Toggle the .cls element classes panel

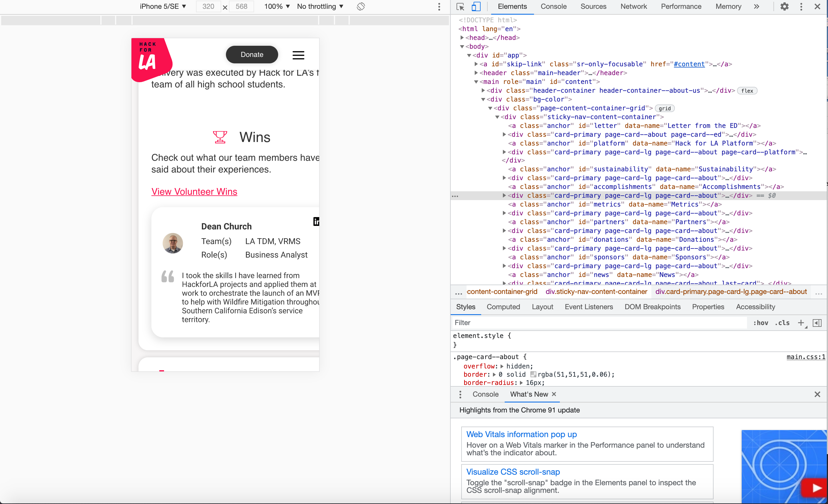point(782,323)
